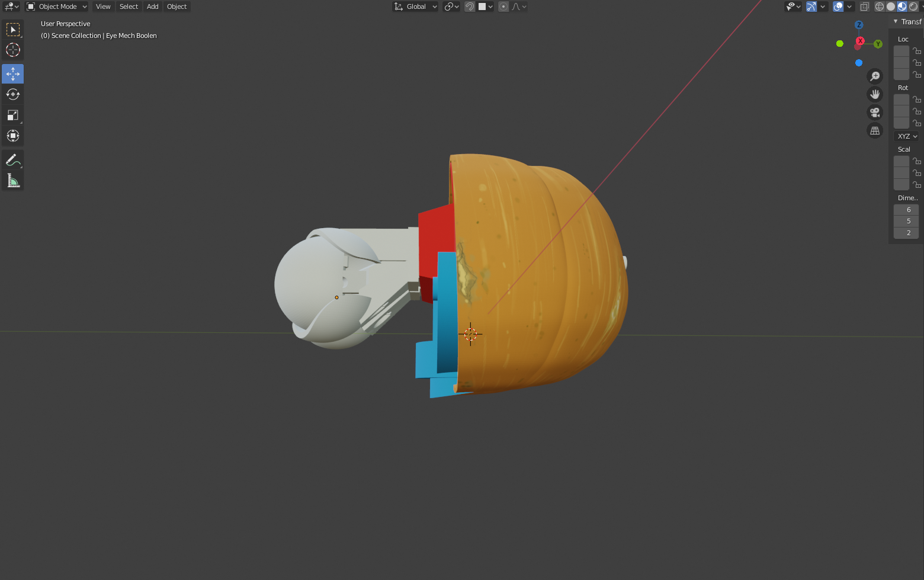Open the overlays options dropdown
The image size is (924, 580).
point(849,7)
